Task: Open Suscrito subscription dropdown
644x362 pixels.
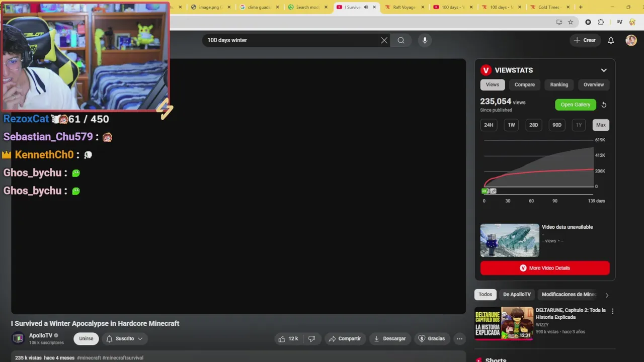Action: pyautogui.click(x=124, y=339)
